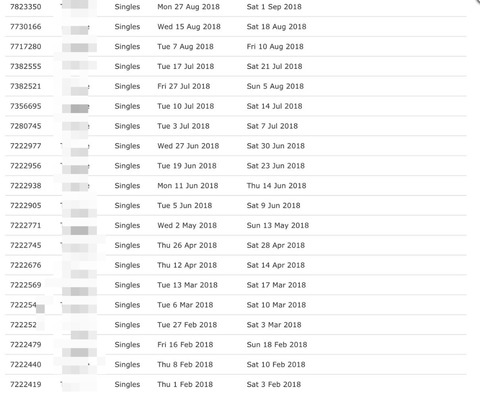Click end date Sat 10 Mar 2018
This screenshot has width=480, height=406.
coord(276,305)
